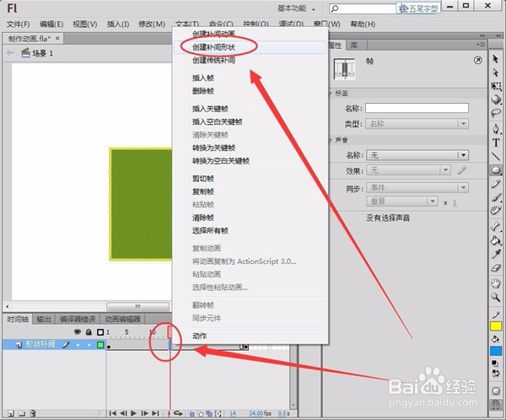Click the blue fill color swatch
The width and height of the screenshot is (506, 420).
click(496, 351)
